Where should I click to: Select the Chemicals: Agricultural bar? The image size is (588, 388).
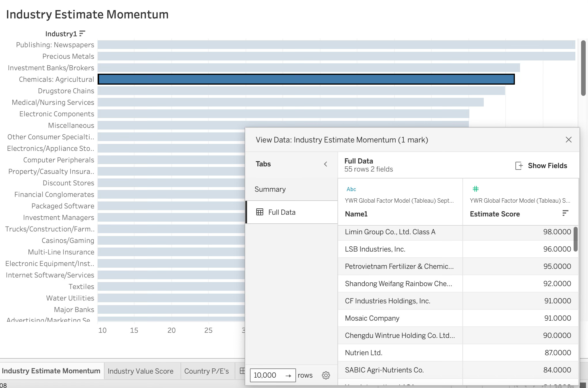(306, 79)
